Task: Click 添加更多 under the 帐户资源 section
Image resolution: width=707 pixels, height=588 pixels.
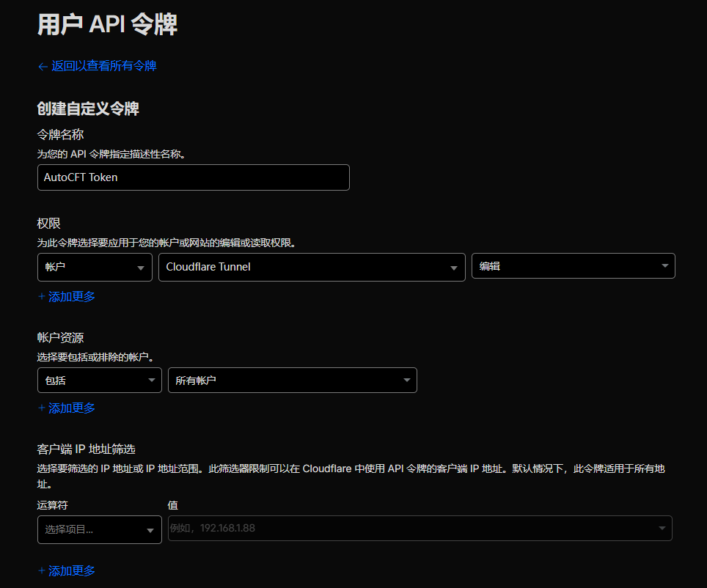Action: tap(71, 408)
